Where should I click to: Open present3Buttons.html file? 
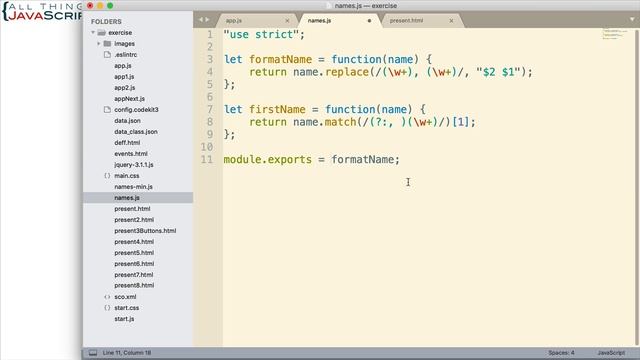(145, 231)
